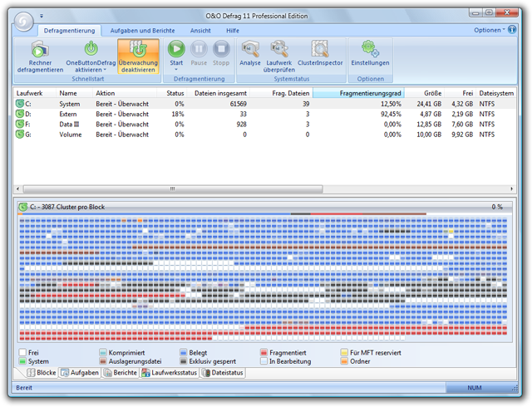Open the Optionen dropdown at top right
This screenshot has width=532, height=407.
point(489,29)
